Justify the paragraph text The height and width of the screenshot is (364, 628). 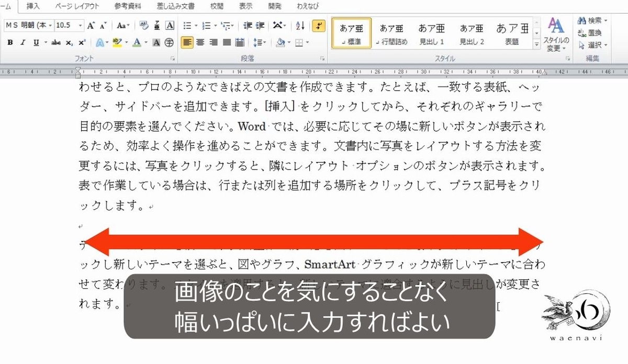point(227,42)
